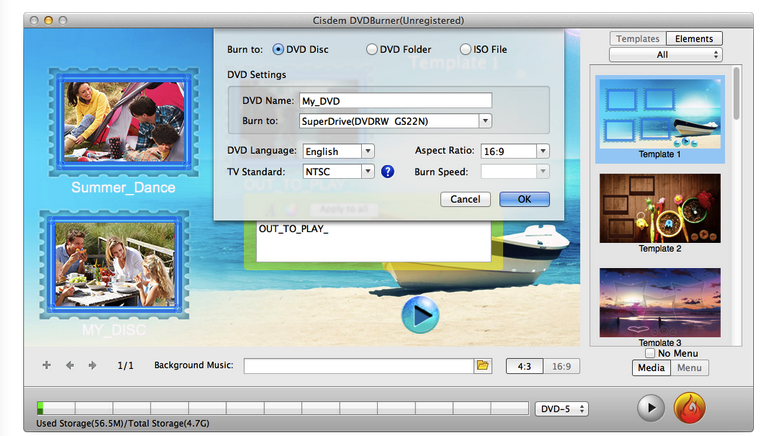Click the MY_DISC title text
Image resolution: width=783 pixels, height=436 pixels.
[x=114, y=330]
